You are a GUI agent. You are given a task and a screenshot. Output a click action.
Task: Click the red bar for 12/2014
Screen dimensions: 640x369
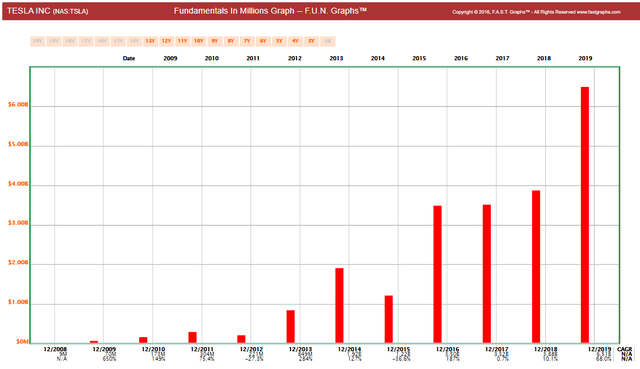339,305
